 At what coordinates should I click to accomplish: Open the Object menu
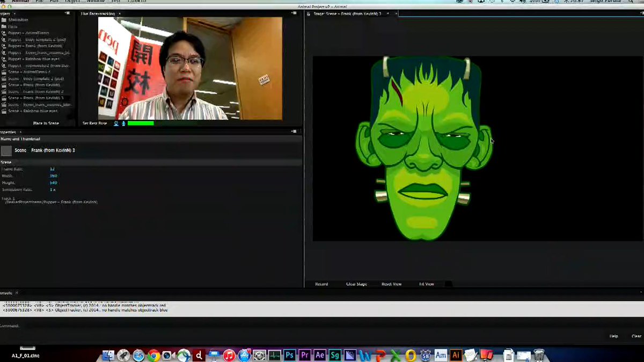(x=72, y=2)
